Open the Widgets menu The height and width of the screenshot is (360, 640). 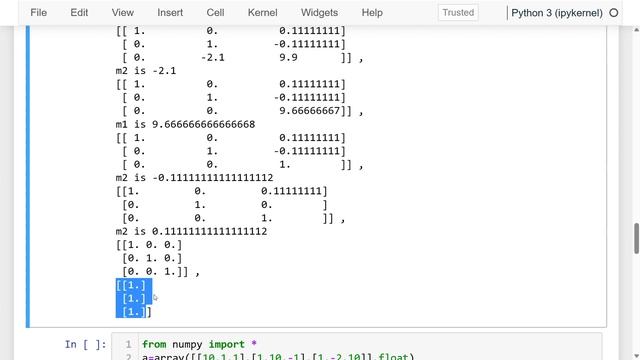[x=319, y=13]
